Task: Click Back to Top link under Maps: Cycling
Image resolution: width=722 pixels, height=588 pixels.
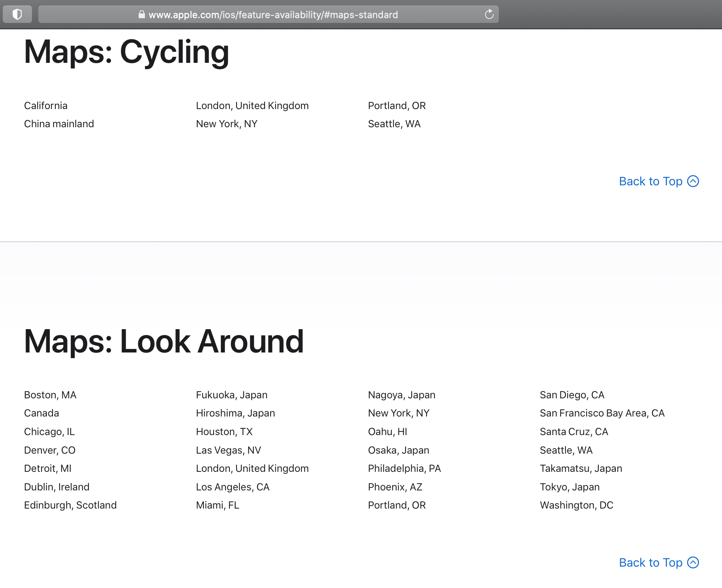Action: [x=659, y=181]
